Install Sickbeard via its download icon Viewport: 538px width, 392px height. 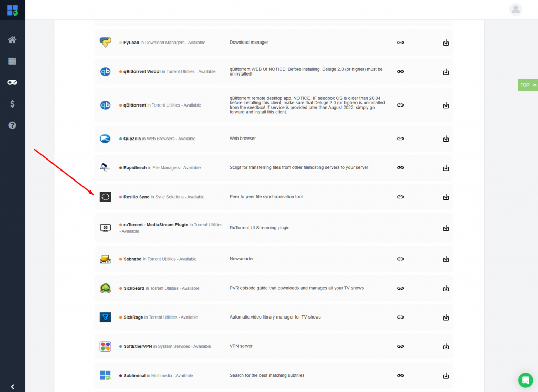[x=446, y=288]
